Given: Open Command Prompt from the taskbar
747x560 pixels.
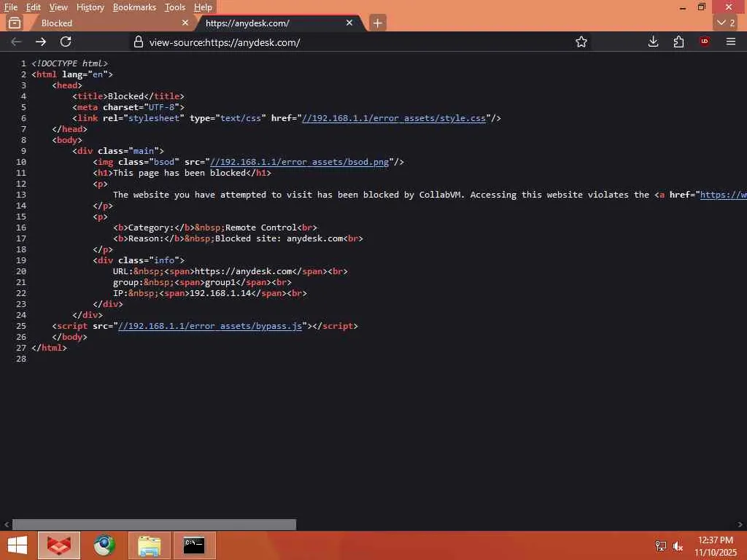Looking at the screenshot, I should (x=194, y=545).
